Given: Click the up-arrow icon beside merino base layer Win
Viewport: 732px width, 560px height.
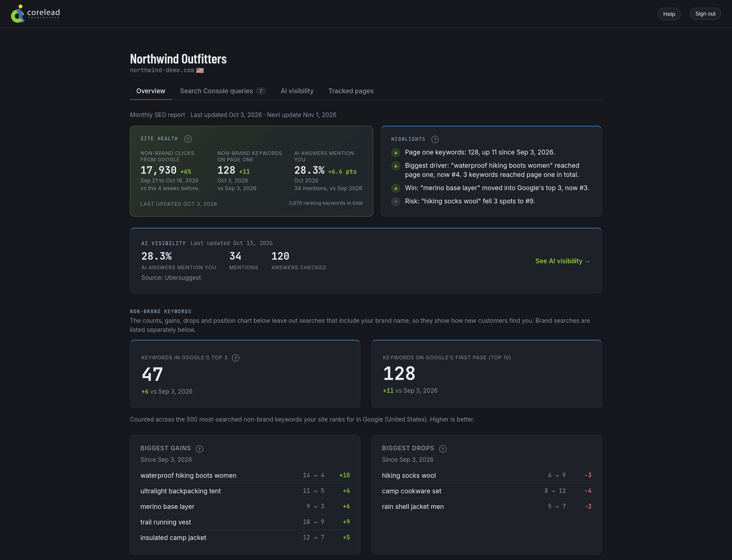Looking at the screenshot, I should 396,188.
